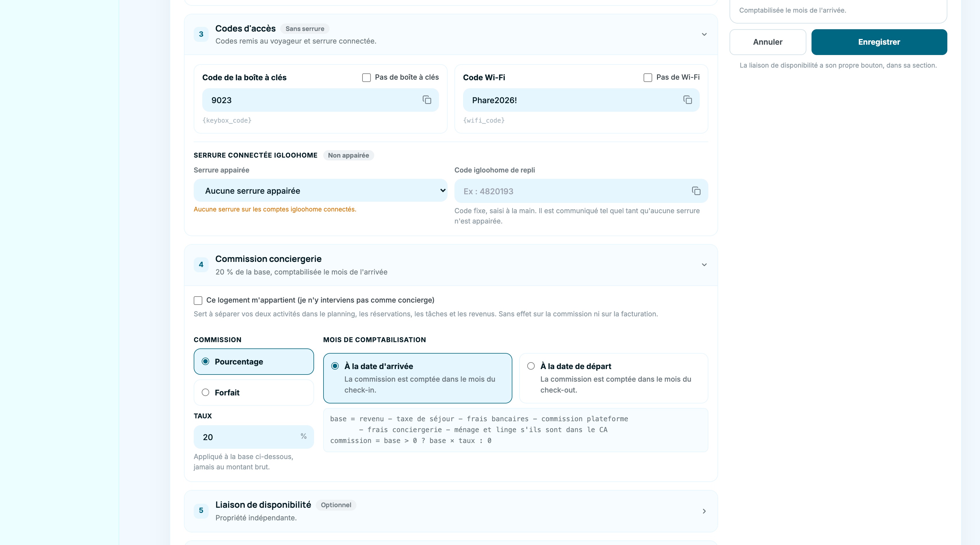This screenshot has height=545, width=980.
Task: Select the Pourcentage commission option
Action: tap(254, 362)
